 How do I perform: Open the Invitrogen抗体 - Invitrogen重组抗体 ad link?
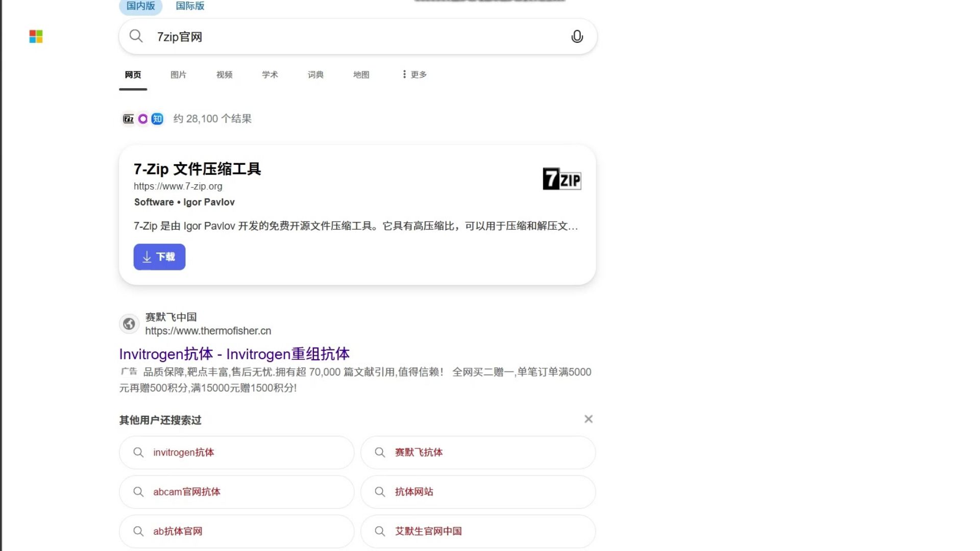[x=234, y=354]
